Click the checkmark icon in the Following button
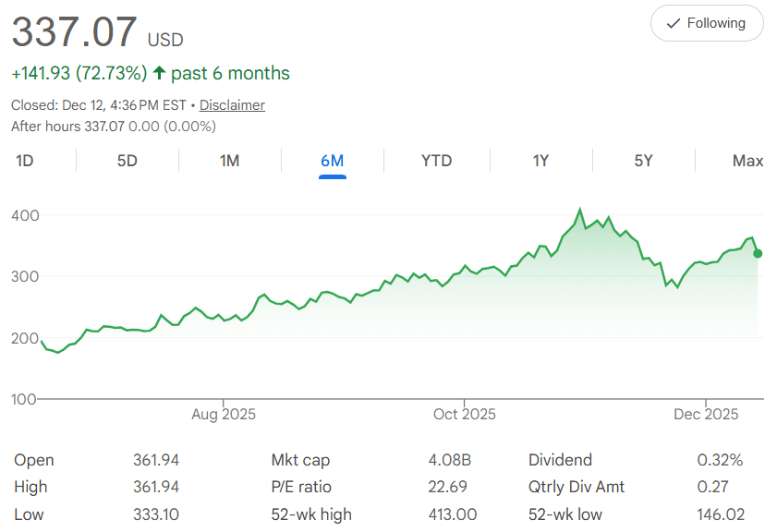 tap(674, 23)
